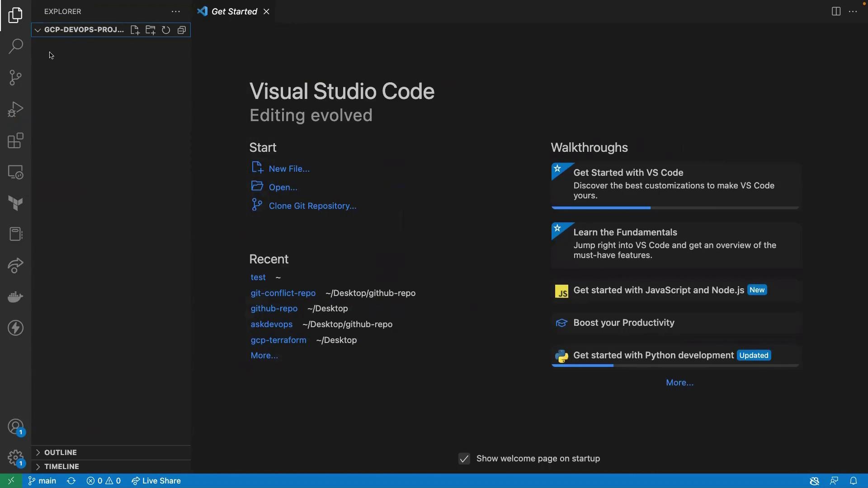Open the Live Share activity bar icon
The height and width of the screenshot is (488, 868).
point(15,266)
